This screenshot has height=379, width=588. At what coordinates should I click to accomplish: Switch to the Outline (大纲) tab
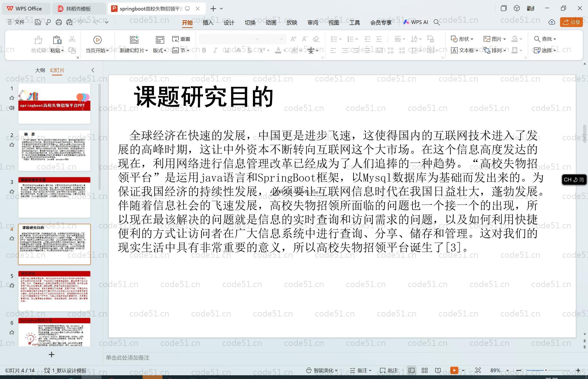pyautogui.click(x=40, y=70)
